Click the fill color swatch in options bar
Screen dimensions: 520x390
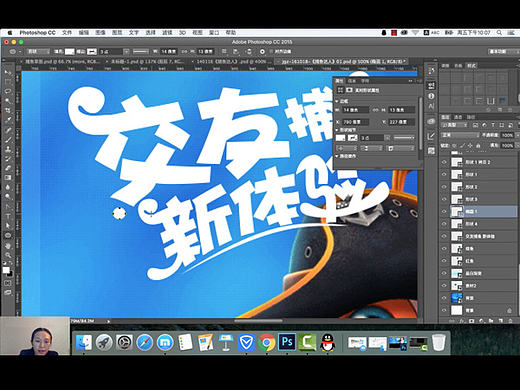click(69, 51)
